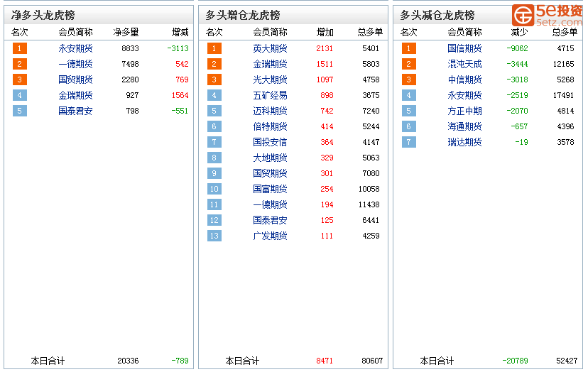This screenshot has width=588, height=372.
Task: Click rank badge 7 beside 瑞达期货
Action: (409, 142)
